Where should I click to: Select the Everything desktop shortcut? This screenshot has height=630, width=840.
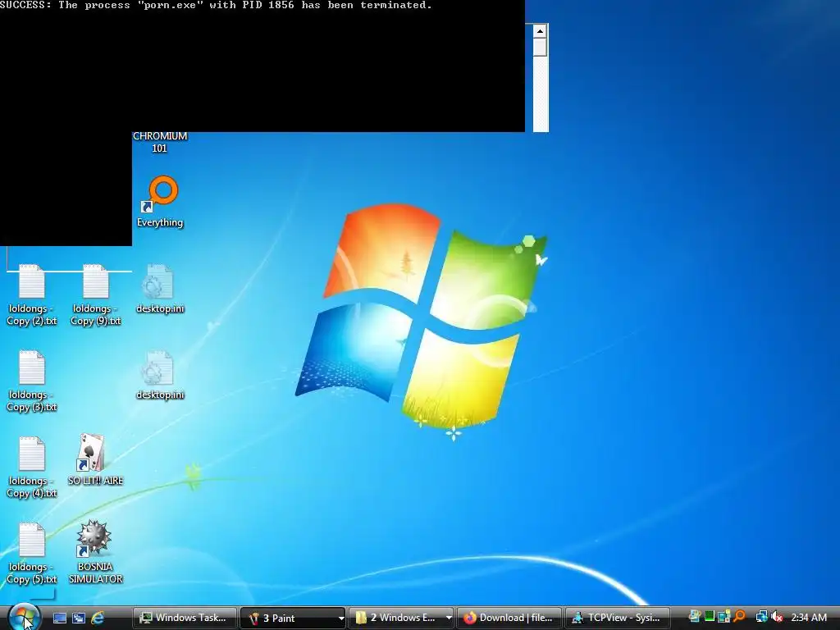click(x=160, y=202)
